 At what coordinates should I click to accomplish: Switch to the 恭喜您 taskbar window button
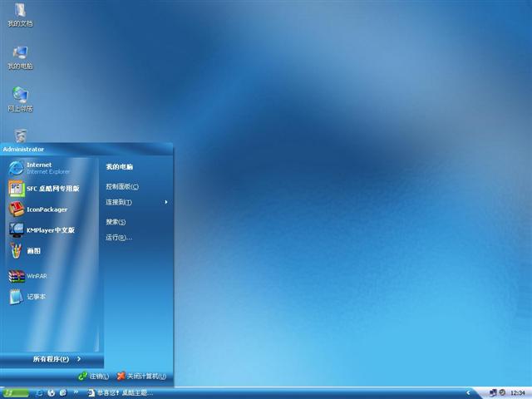[120, 393]
